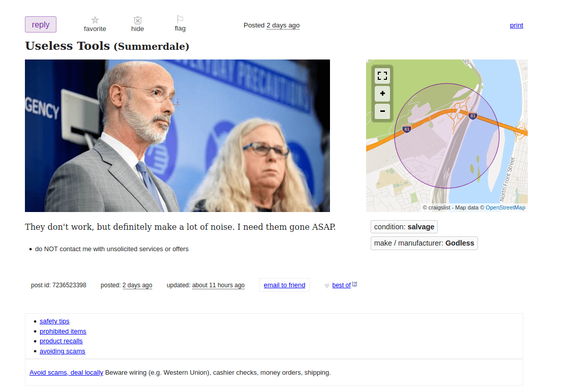Click the Posted 2 days ago timestamp
This screenshot has height=392, width=571.
coord(283,25)
